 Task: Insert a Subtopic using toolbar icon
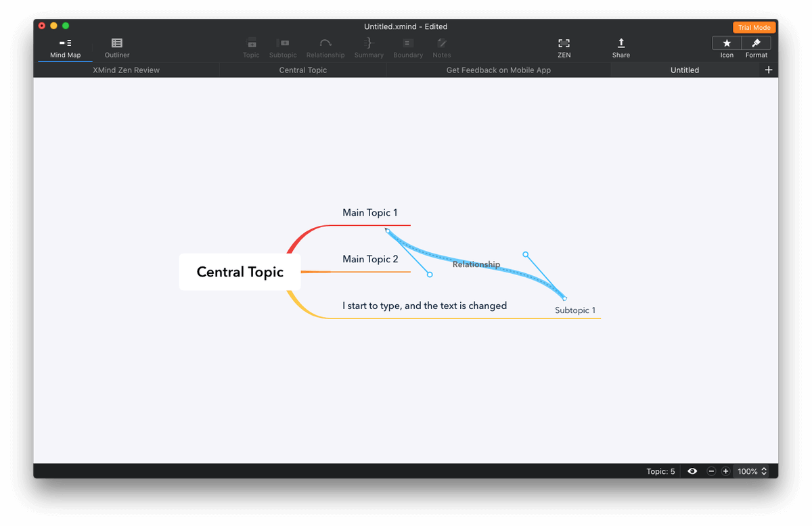[x=283, y=47]
